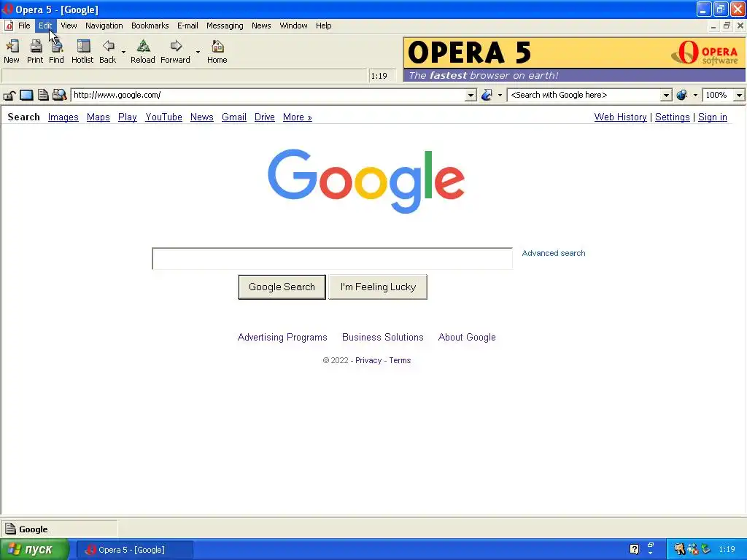Open the YouTube link

click(164, 117)
